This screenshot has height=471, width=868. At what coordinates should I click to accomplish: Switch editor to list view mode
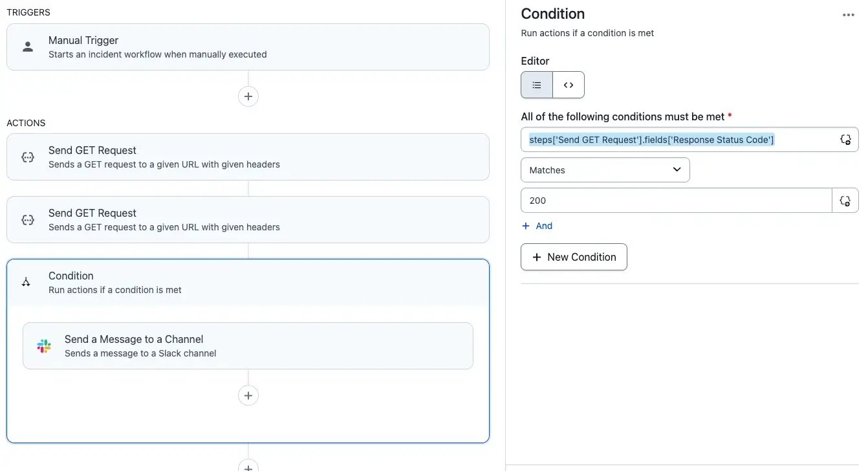[x=537, y=85]
